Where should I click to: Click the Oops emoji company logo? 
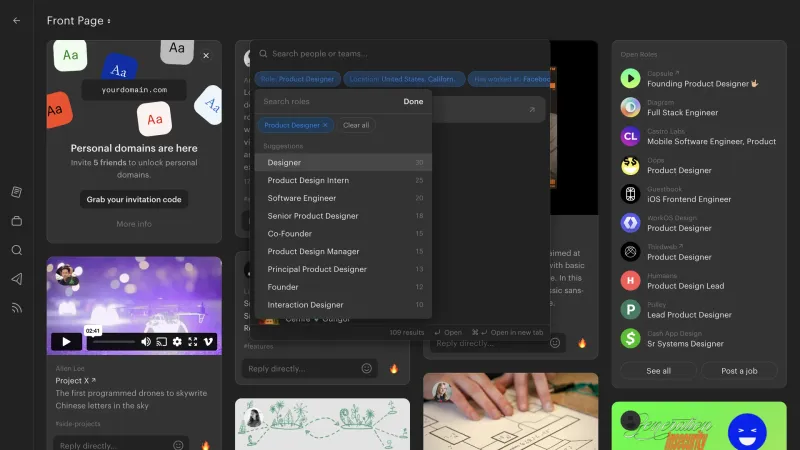click(x=631, y=165)
